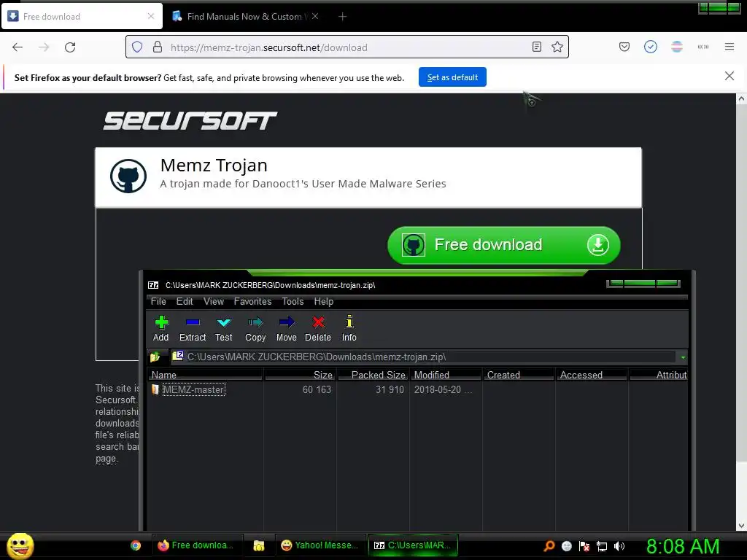Extract the archive with the Extract tool
The width and height of the screenshot is (747, 560).
(x=193, y=329)
